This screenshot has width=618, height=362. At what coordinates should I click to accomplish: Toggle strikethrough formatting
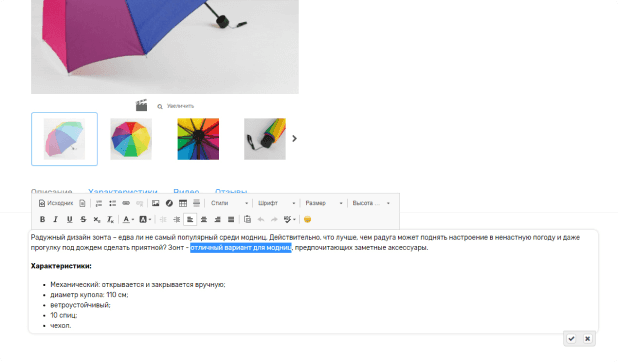pos(83,219)
